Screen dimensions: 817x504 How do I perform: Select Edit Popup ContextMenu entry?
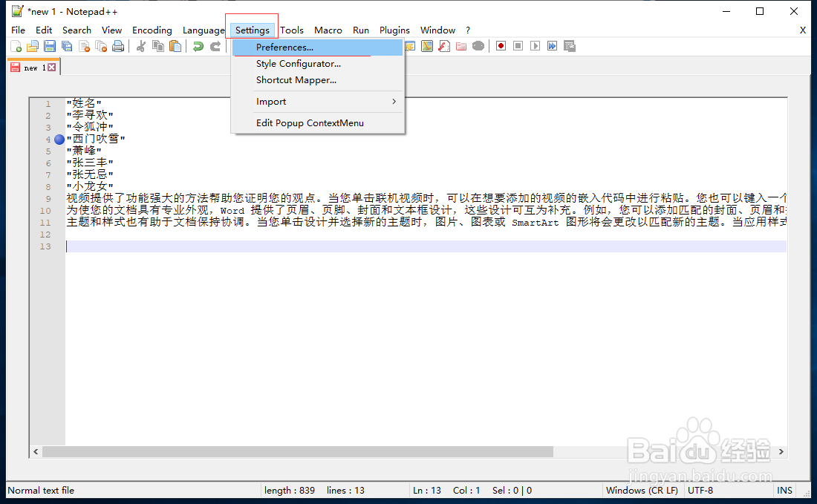coord(318,123)
